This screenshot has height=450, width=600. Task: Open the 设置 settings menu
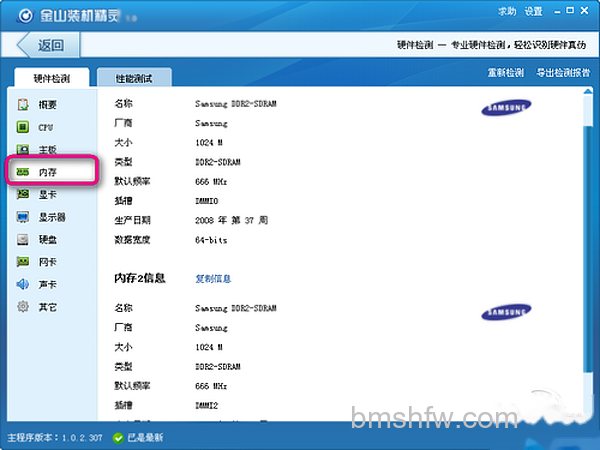click(x=533, y=12)
